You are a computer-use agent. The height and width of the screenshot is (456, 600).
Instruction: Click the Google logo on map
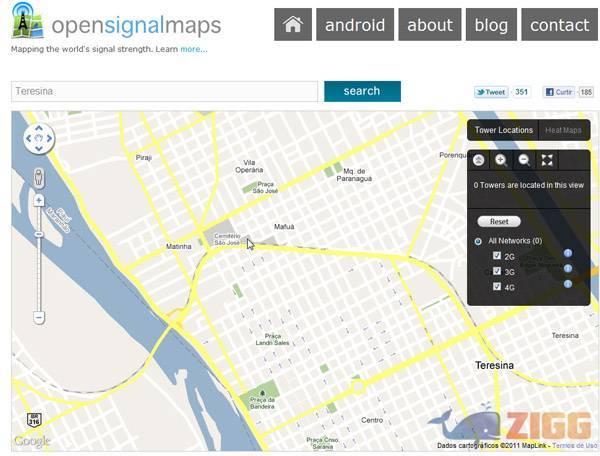(32, 441)
